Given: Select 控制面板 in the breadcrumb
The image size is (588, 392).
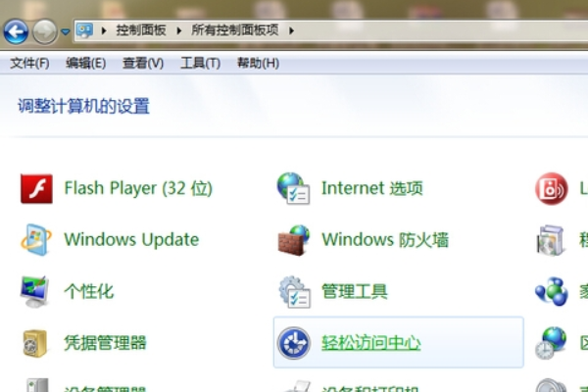Looking at the screenshot, I should [x=141, y=30].
